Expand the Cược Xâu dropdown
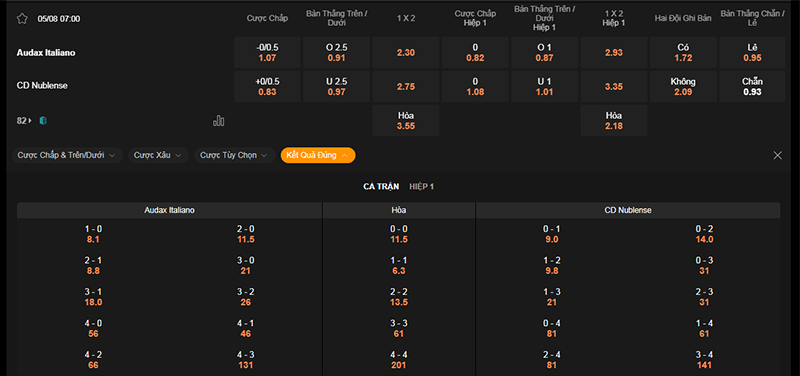Screen dimensions: 800x376 pyautogui.click(x=158, y=155)
